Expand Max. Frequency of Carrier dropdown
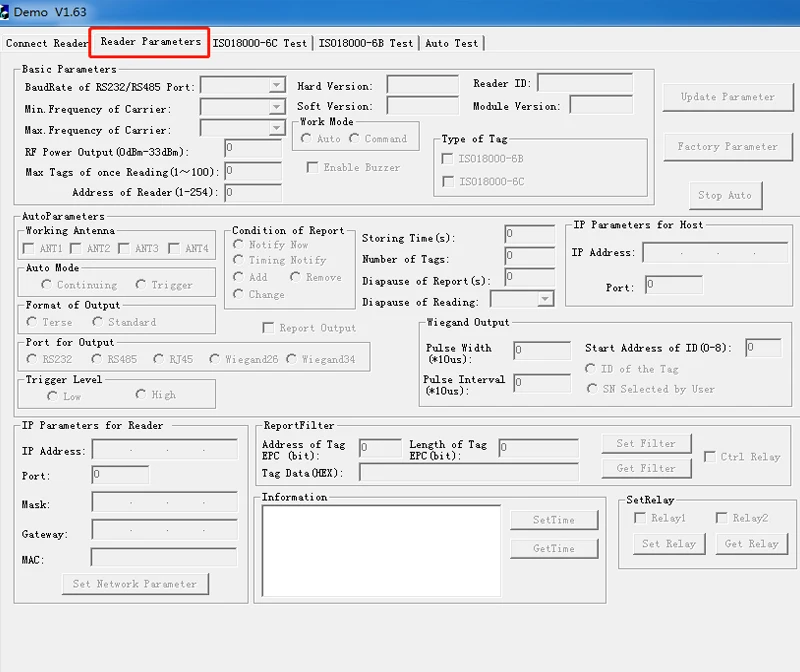 pyautogui.click(x=277, y=128)
